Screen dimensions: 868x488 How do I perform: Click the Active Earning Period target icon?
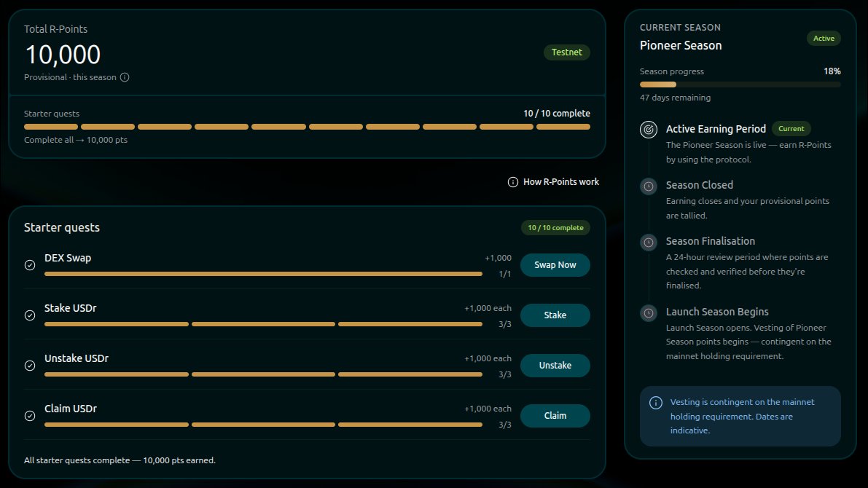click(x=649, y=130)
